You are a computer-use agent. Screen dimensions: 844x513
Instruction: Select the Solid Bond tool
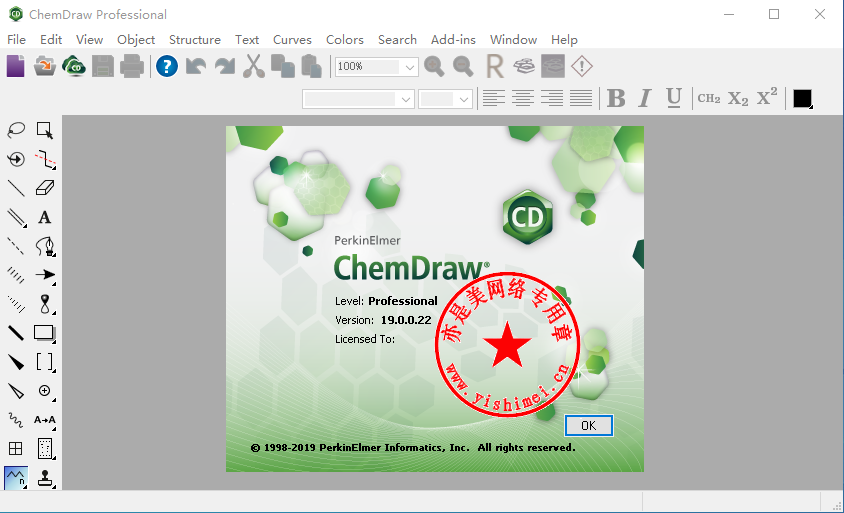[16, 188]
